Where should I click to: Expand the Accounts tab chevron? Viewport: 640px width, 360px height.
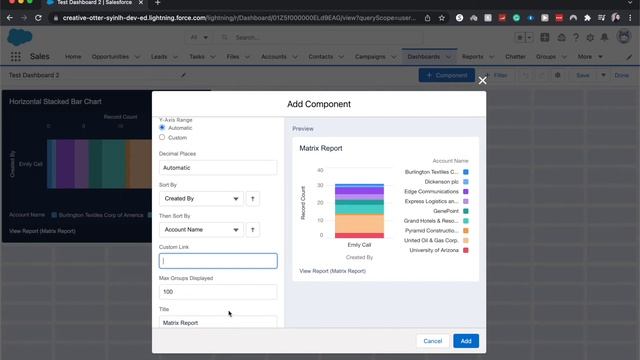tap(295, 57)
